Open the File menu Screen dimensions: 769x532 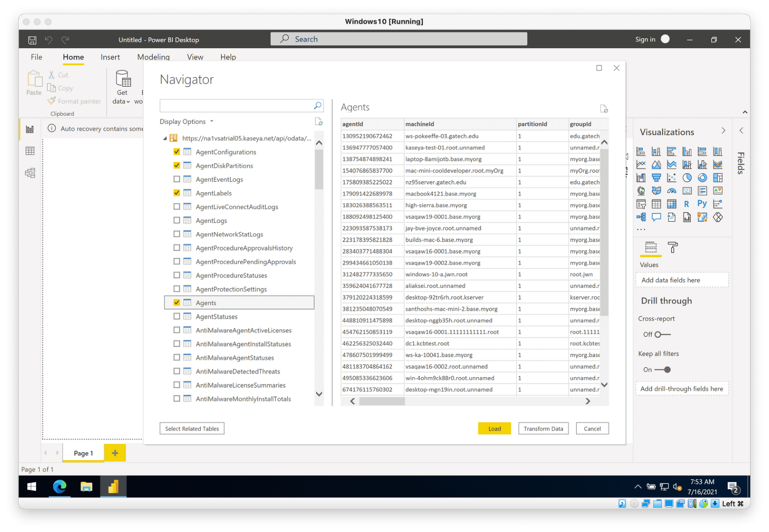point(37,57)
